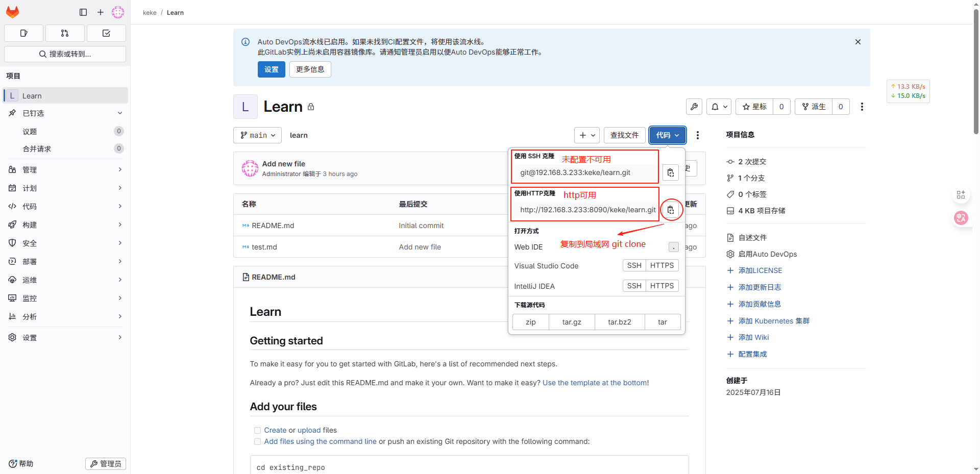Copy the HTTP clone URL
This screenshot has width=980, height=474.
pos(671,210)
